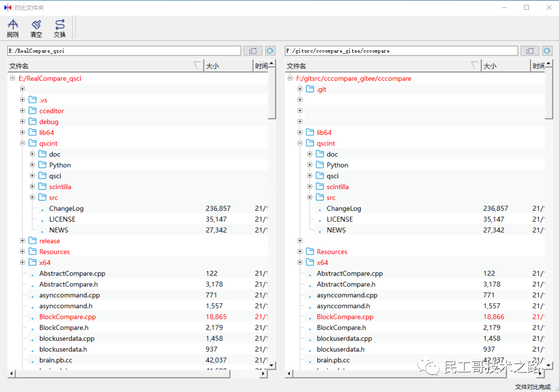
Task: Select blockuserdata.cpp in the right pane
Action: (344, 339)
